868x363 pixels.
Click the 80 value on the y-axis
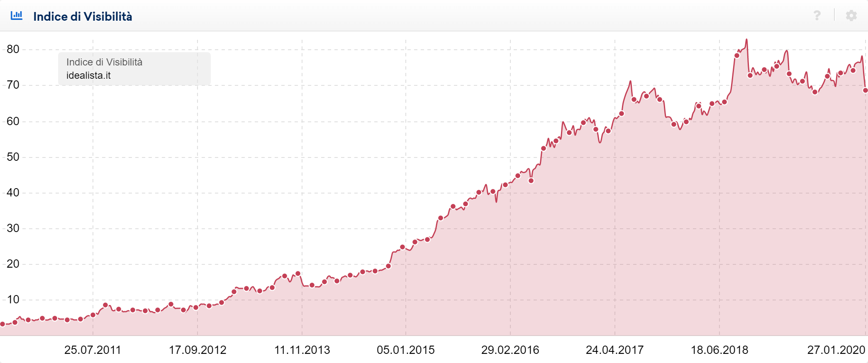pos(13,49)
